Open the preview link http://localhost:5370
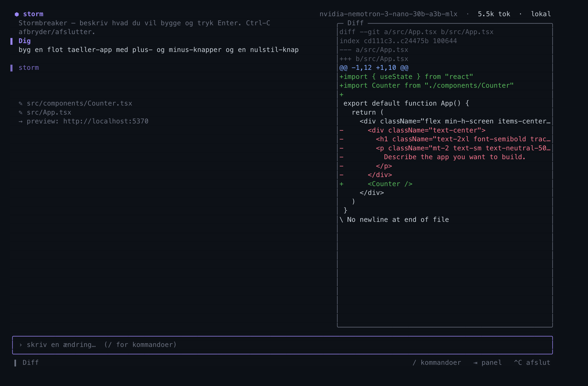 pyautogui.click(x=106, y=121)
